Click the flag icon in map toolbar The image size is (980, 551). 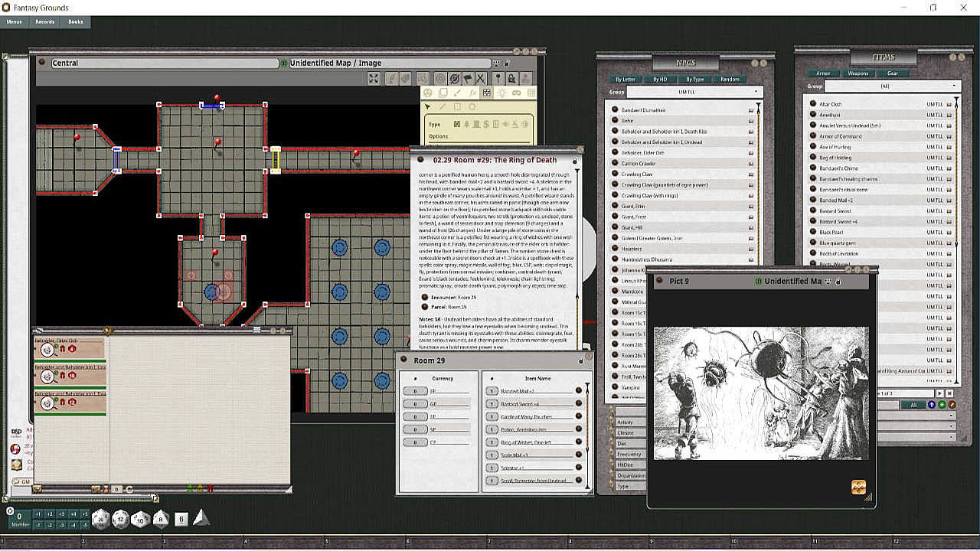pyautogui.click(x=467, y=78)
